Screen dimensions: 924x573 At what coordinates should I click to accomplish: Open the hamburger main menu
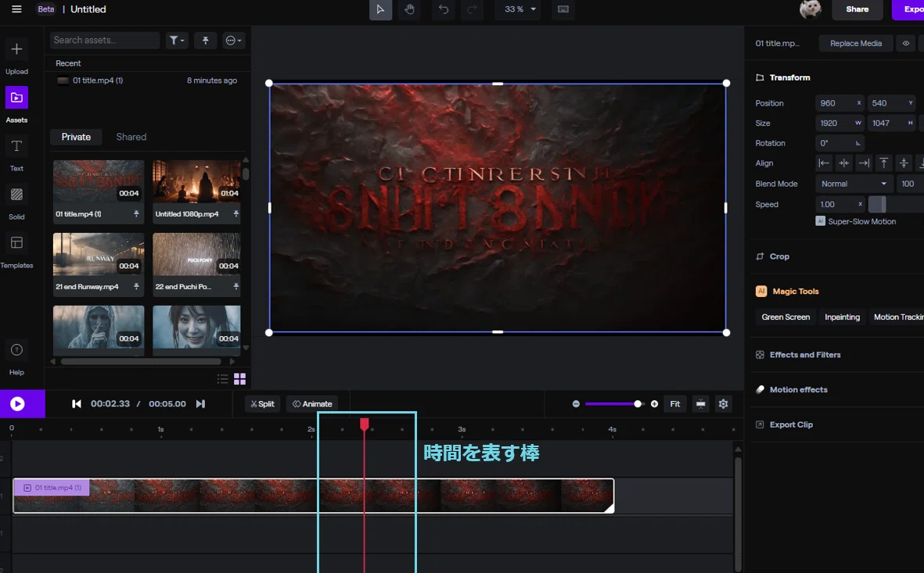point(16,9)
